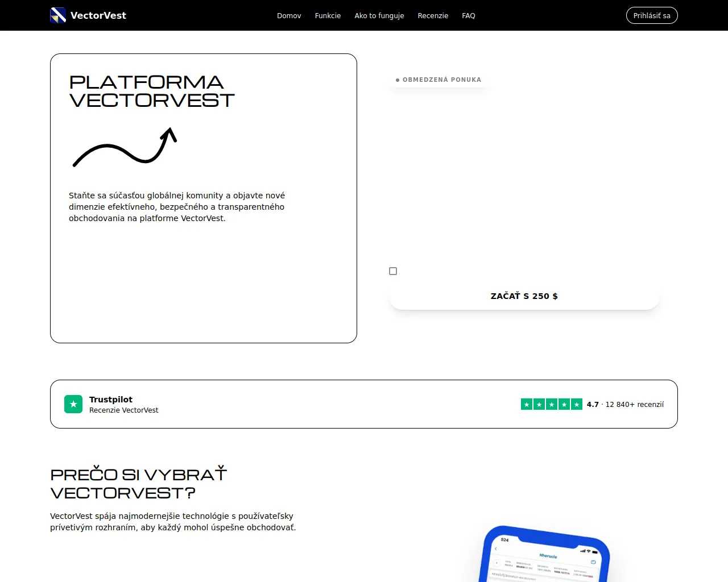Click the VectorVest logo icon
This screenshot has width=728, height=582.
[58, 15]
